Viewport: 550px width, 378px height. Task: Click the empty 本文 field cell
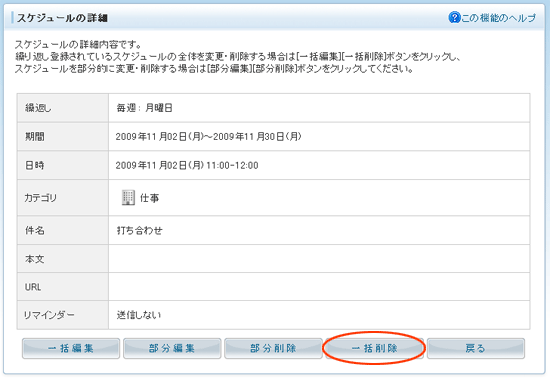pos(319,259)
